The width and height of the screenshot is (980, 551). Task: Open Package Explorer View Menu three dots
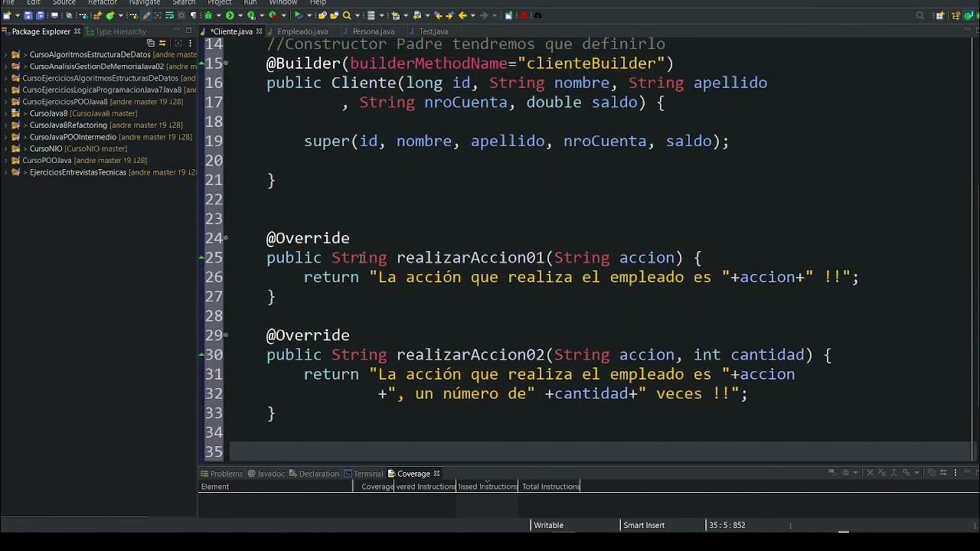(x=190, y=43)
